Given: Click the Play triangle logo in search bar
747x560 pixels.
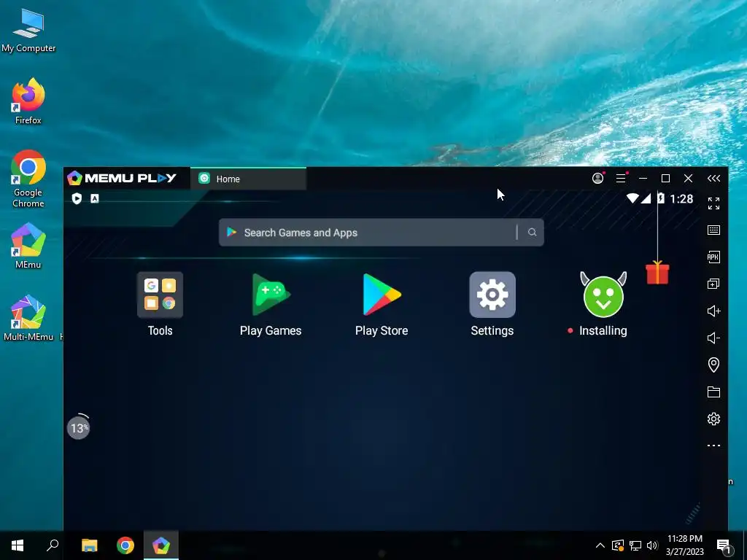Looking at the screenshot, I should [231, 233].
